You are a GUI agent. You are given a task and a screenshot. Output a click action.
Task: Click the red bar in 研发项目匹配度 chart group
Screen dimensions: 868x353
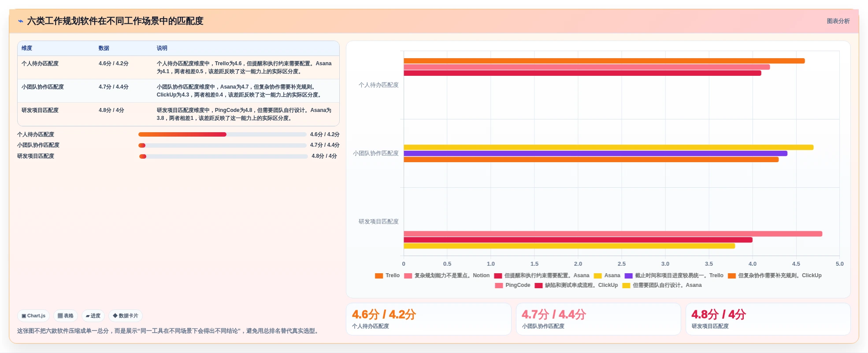578,240
